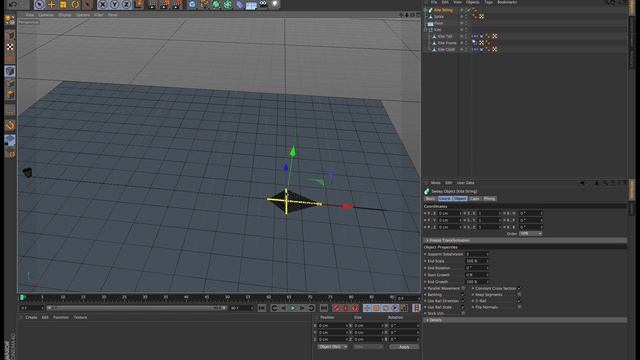640x360 pixels.
Task: Toggle the Use Rail Direction checkbox
Action: click(x=463, y=301)
